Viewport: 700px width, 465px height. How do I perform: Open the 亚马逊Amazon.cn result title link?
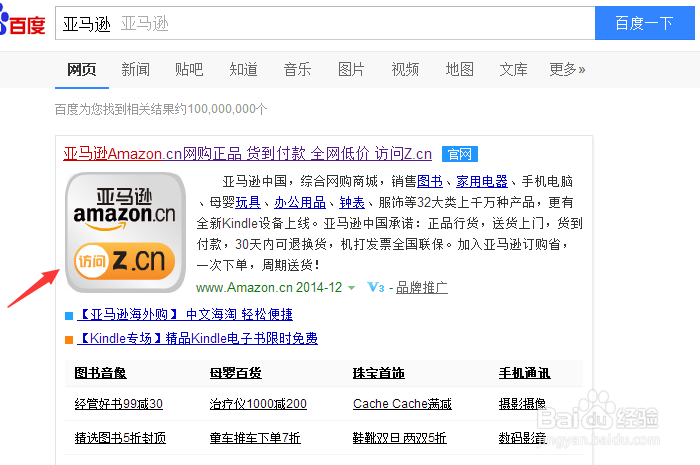247,154
